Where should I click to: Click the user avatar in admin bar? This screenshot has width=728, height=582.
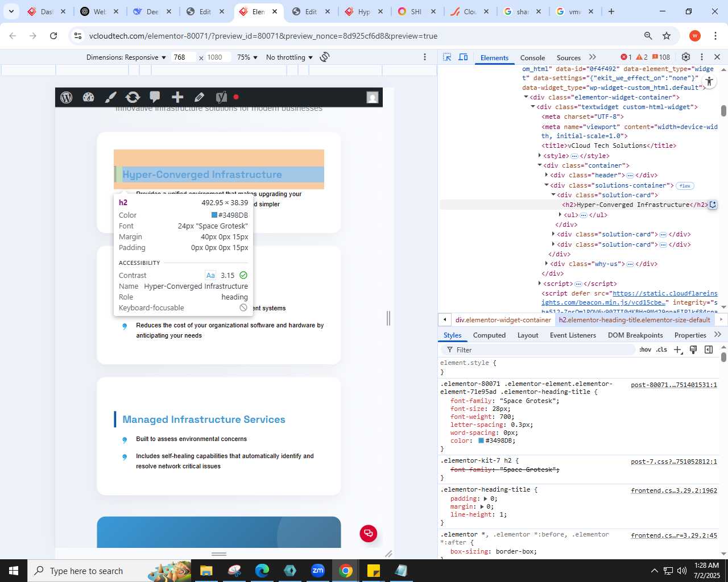[373, 97]
